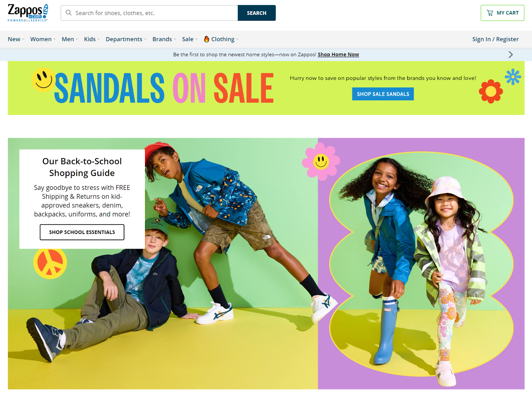532x395 pixels.
Task: Open the Men navigation menu
Action: coord(70,39)
